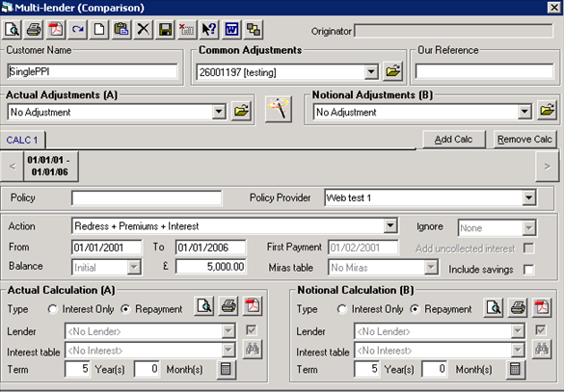Expand the Common Adjustments combo box
The height and width of the screenshot is (392, 564).
point(371,72)
